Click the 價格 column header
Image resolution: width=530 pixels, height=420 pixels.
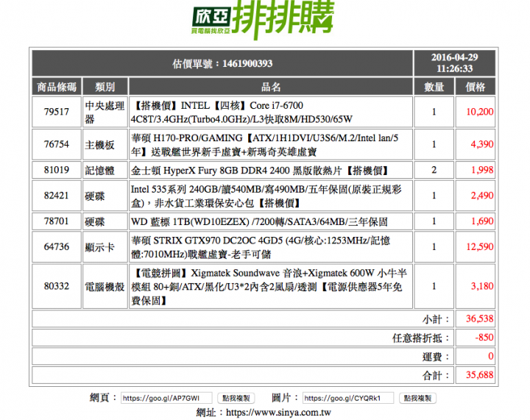(x=476, y=87)
